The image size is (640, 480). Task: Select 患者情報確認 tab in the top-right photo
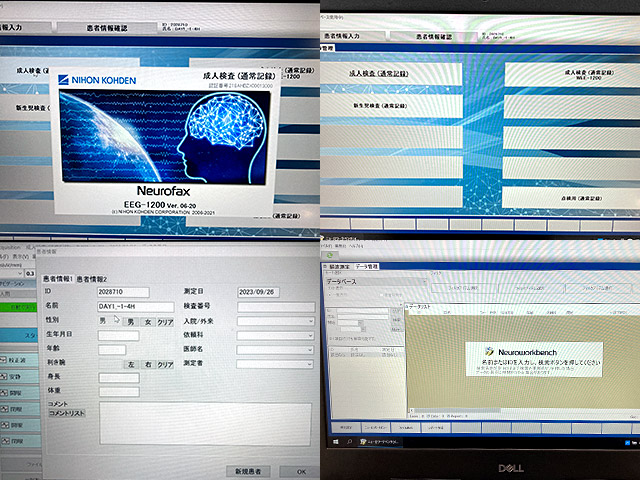coord(433,37)
